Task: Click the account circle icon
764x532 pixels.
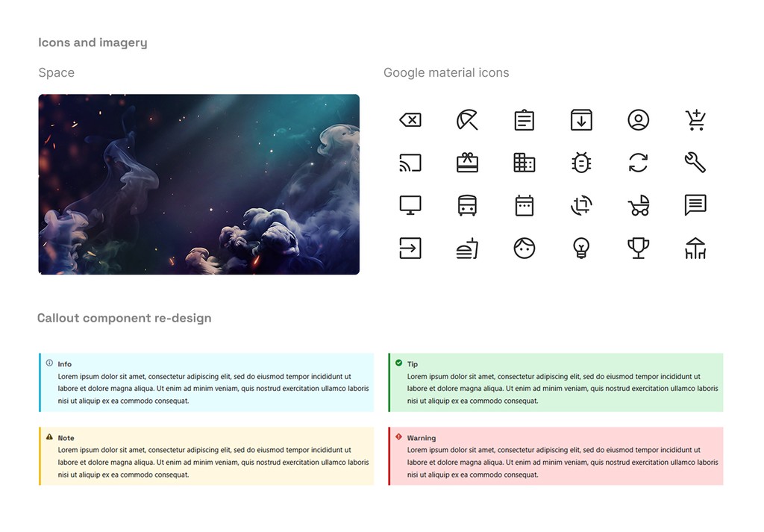Action: click(639, 120)
